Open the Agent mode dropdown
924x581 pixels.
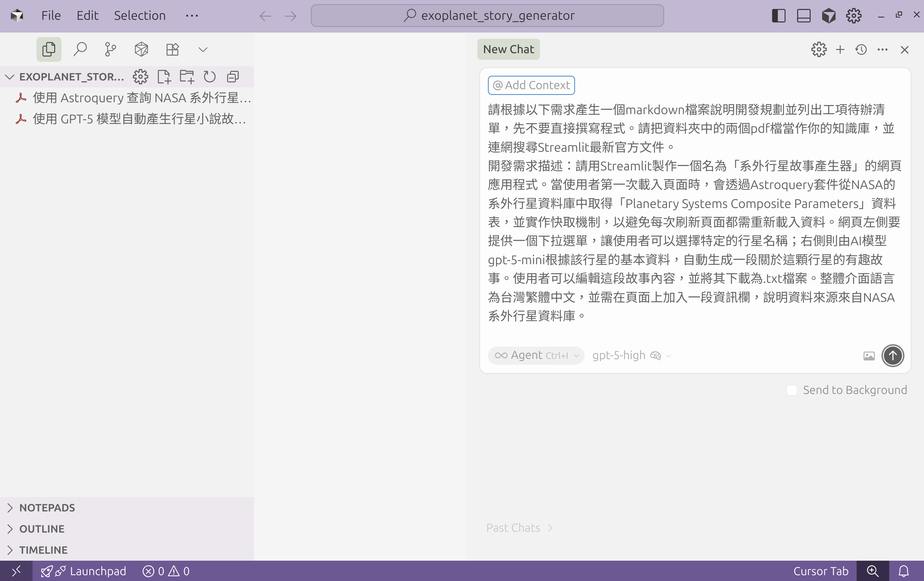[x=536, y=355]
